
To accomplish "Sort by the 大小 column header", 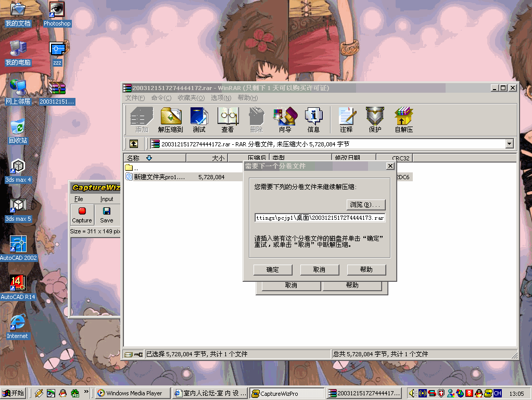I will [207, 158].
